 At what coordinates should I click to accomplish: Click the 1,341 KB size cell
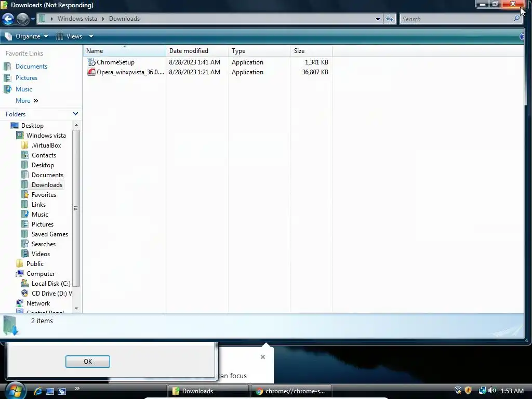(316, 62)
